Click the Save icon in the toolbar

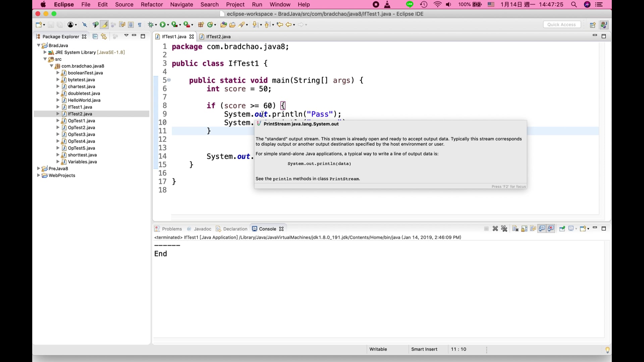(51, 24)
